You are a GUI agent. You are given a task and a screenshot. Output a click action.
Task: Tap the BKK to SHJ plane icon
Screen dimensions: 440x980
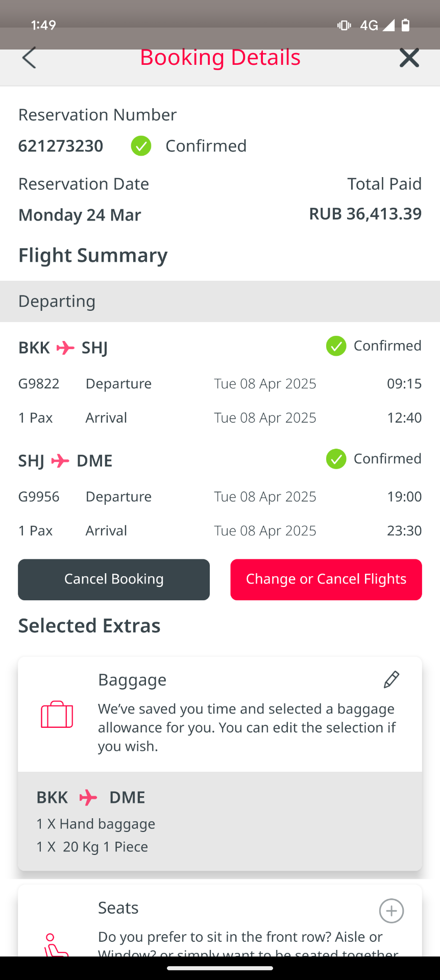(65, 348)
